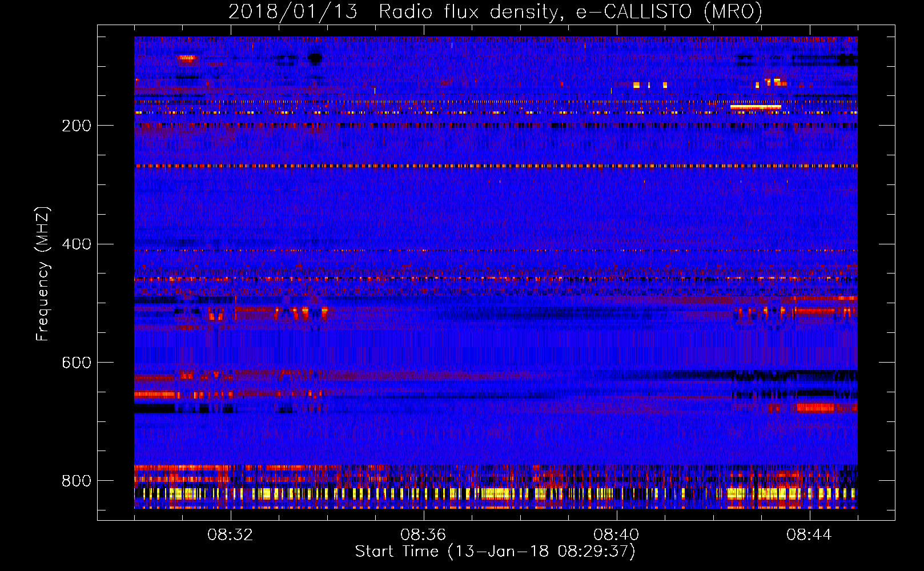Screen dimensions: 924x571
Task: Click the plot title '2018/01/13 Radio flux density'
Action: point(495,12)
